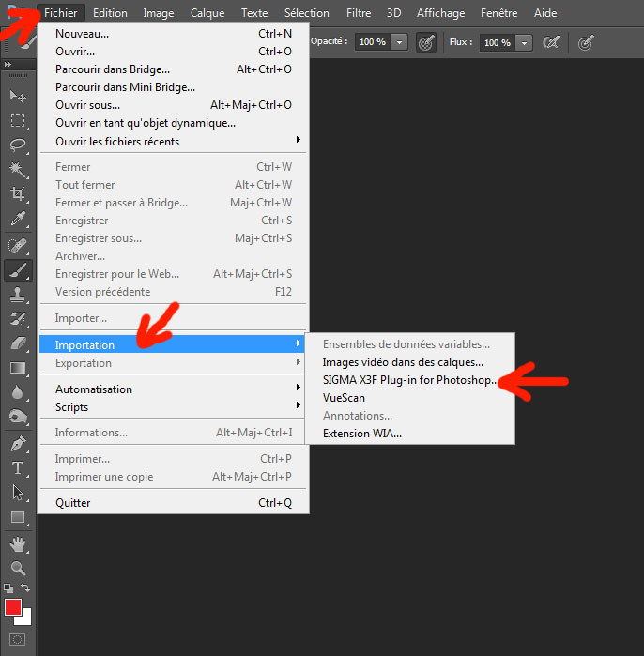The width and height of the screenshot is (644, 656).
Task: Open the Calque menu
Action: pos(207,13)
